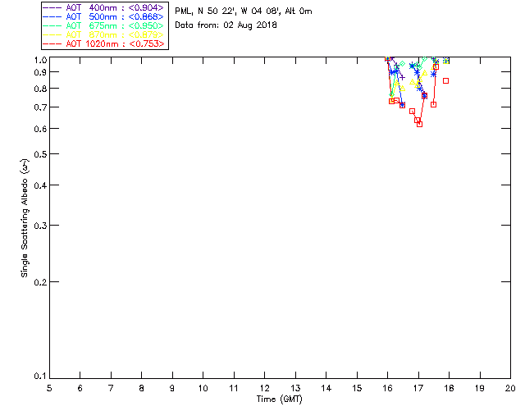Screen dimensions: 525x420
Task: Click the AOT 400nm legend entry
Action: (x=103, y=7)
